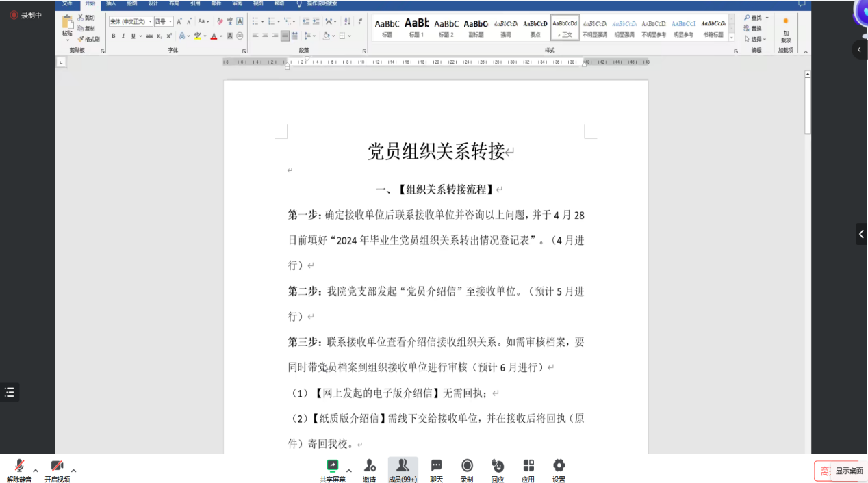This screenshot has width=868, height=483.
Task: Open the 文件 file menu
Action: pos(67,3)
